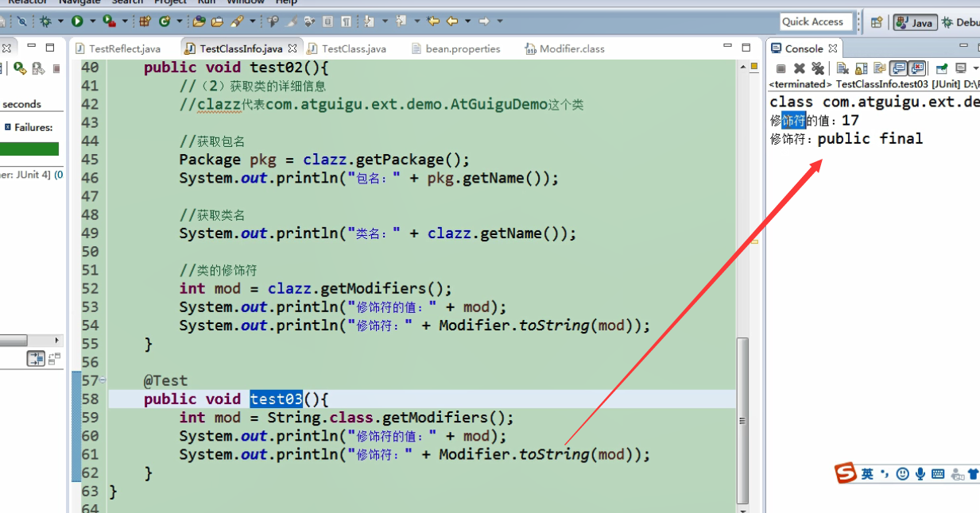Clear the console output

coord(842,68)
